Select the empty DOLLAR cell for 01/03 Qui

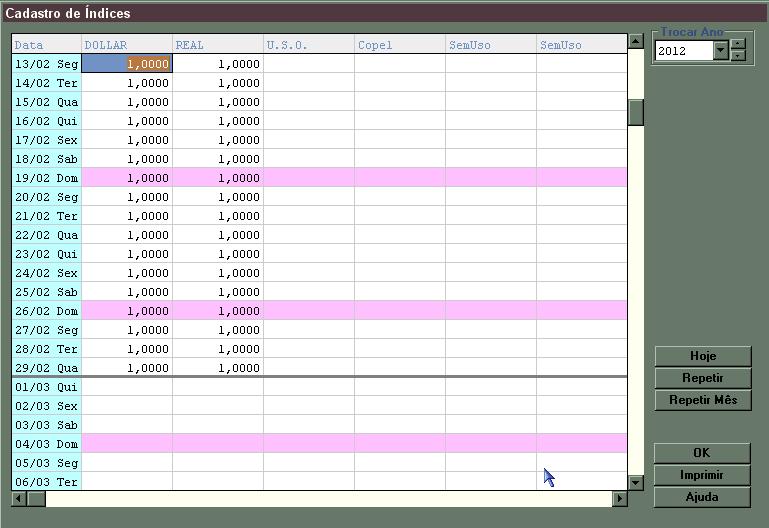127,387
